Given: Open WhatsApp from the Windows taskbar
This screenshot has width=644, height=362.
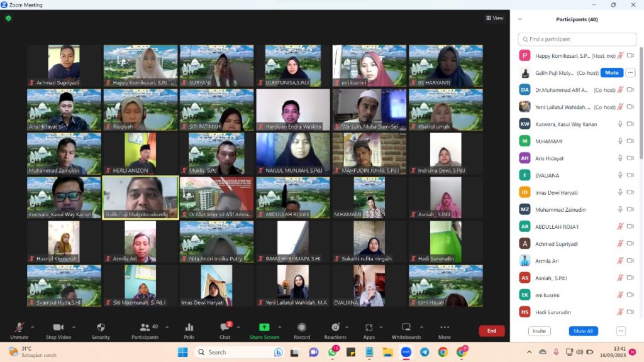Looking at the screenshot, I should coord(333,352).
